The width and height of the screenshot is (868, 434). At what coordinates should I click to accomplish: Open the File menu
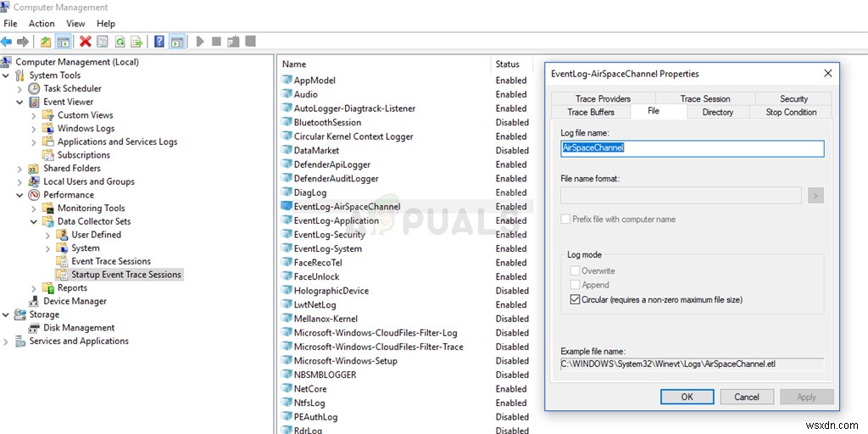coord(10,23)
